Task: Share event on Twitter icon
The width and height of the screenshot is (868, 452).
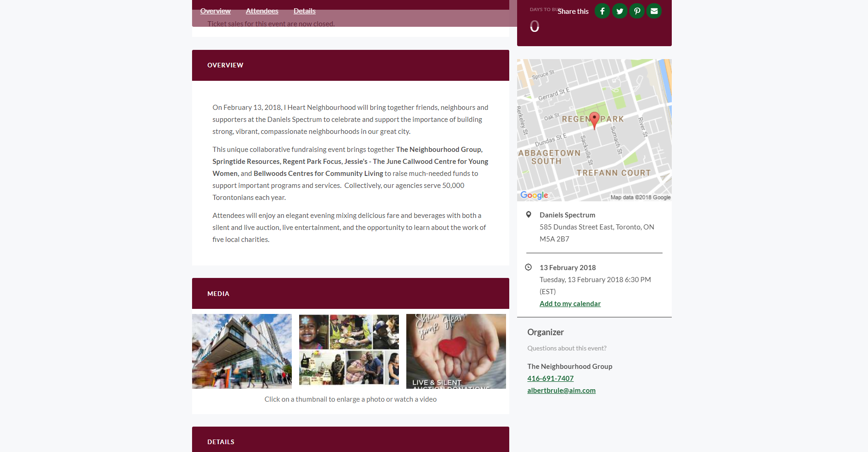Action: point(620,11)
